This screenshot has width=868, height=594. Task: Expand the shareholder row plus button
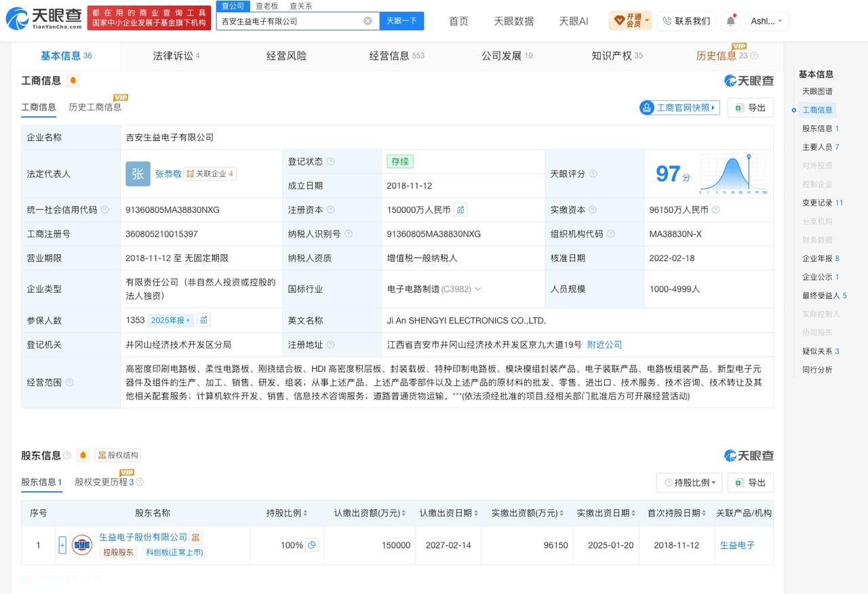(x=62, y=544)
